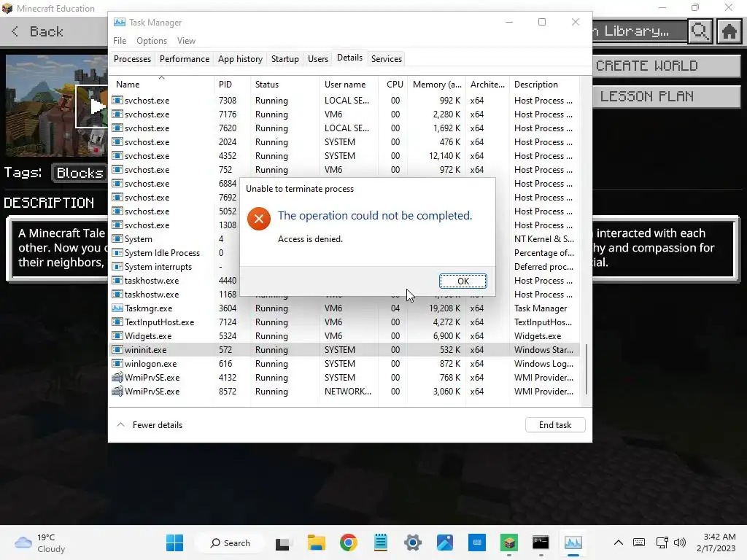Open the Options menu
Image resolution: width=747 pixels, height=560 pixels.
click(x=152, y=41)
